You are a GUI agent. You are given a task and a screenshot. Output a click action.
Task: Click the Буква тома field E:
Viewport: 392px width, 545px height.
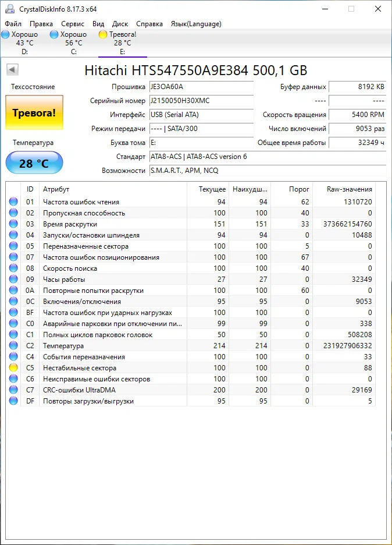(201, 143)
